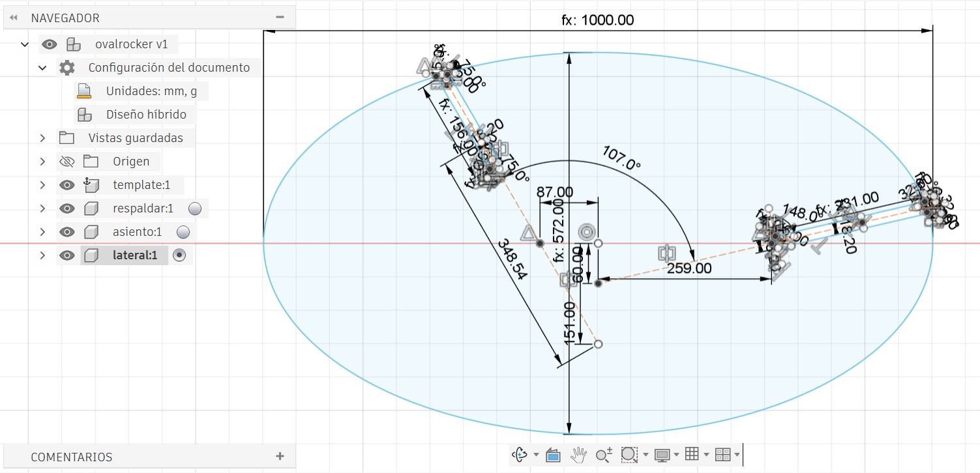Click the anchored component icon of template:1

pos(91,185)
